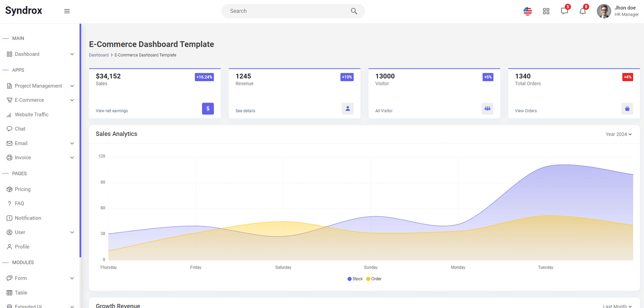The height and width of the screenshot is (308, 644).
Task: Open the notifications bell icon
Action: click(x=583, y=11)
